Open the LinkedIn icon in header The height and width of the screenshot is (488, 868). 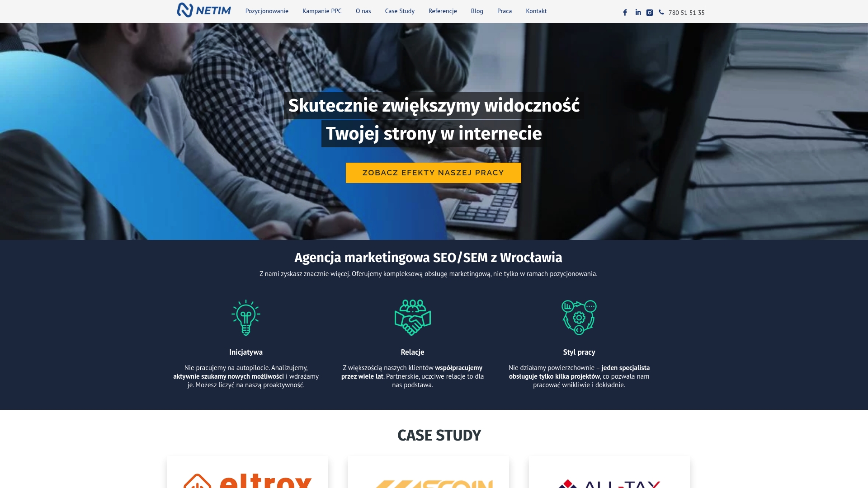(x=638, y=12)
